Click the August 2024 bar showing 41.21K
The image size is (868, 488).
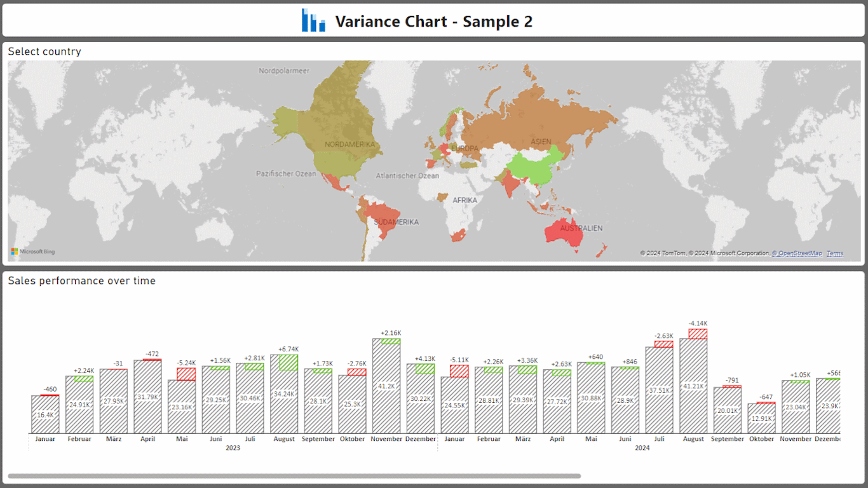(x=693, y=394)
